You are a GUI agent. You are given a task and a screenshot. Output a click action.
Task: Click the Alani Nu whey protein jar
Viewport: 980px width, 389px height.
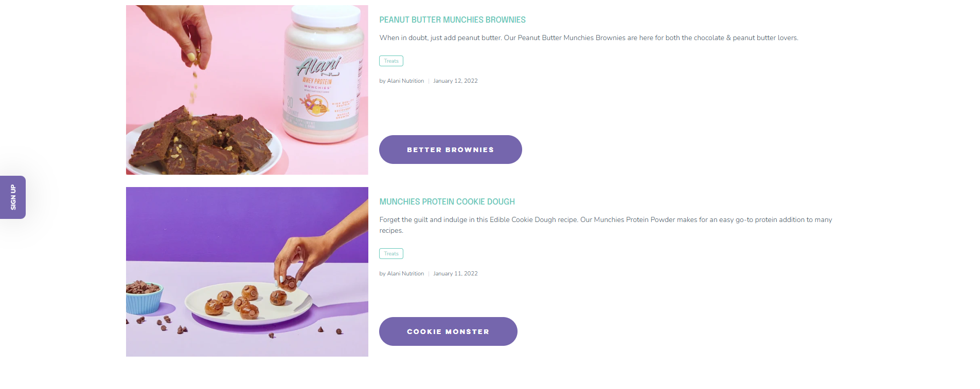[x=323, y=75]
